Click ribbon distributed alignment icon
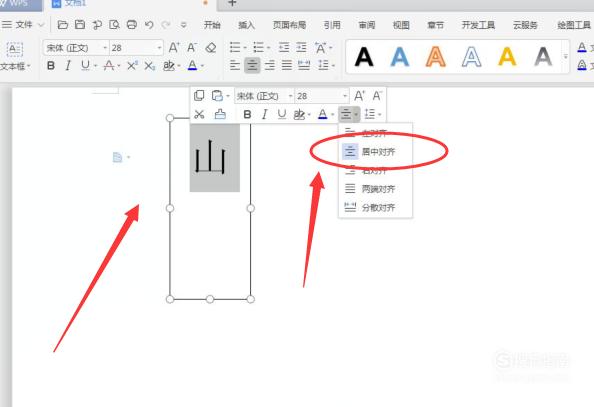The height and width of the screenshot is (407, 594). pos(304,66)
